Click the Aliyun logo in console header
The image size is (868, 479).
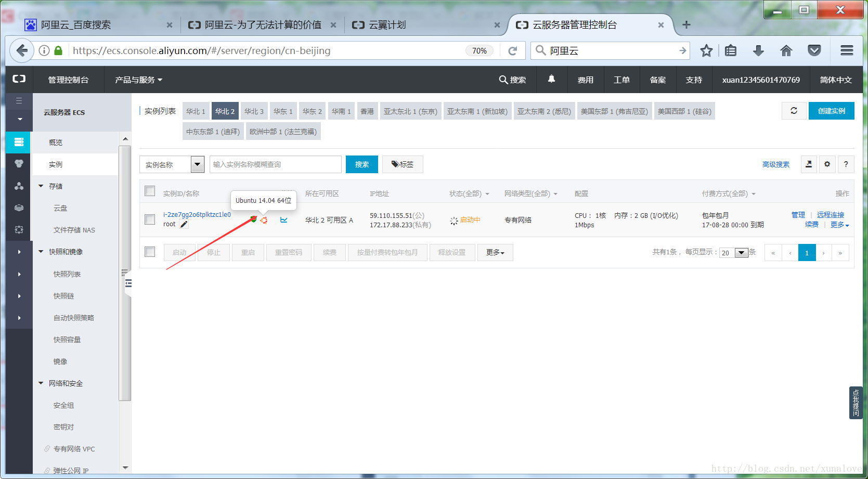pos(19,79)
